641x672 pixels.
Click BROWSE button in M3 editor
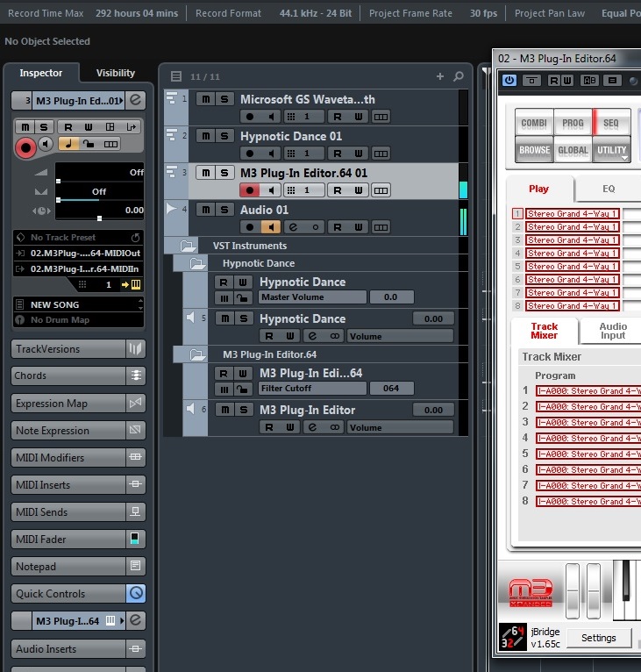pos(534,150)
